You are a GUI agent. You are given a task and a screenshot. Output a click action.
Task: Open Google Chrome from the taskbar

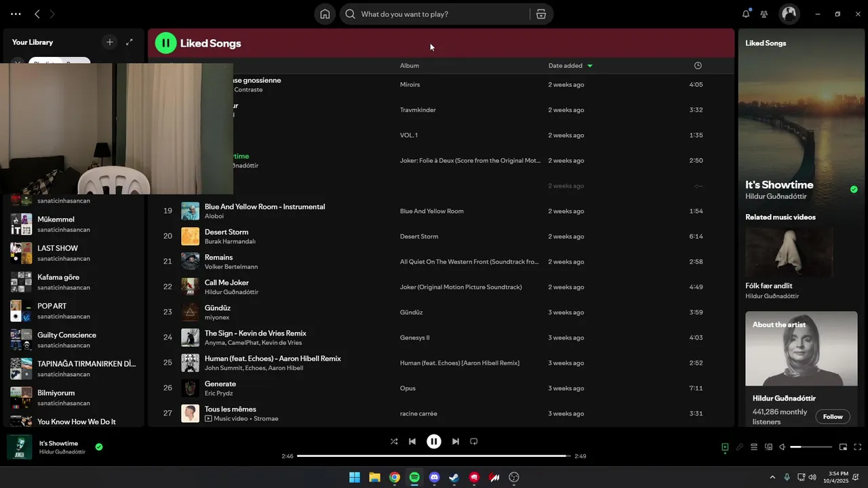(x=394, y=477)
